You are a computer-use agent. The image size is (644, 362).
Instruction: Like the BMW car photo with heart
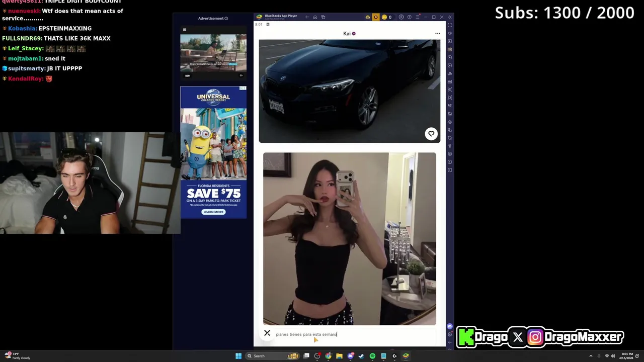pyautogui.click(x=431, y=134)
